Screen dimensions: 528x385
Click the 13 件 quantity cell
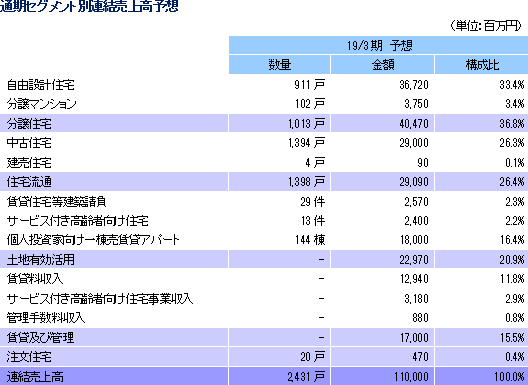[x=313, y=221]
